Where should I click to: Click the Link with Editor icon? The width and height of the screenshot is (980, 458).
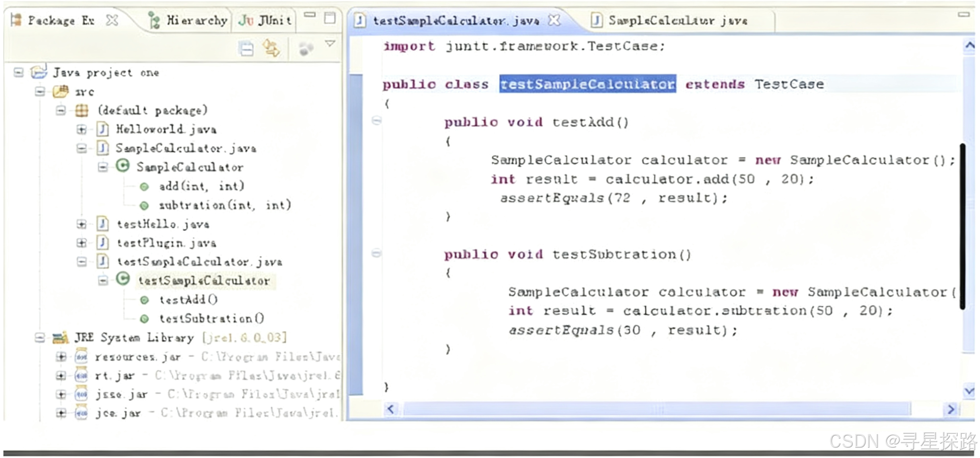pos(271,48)
